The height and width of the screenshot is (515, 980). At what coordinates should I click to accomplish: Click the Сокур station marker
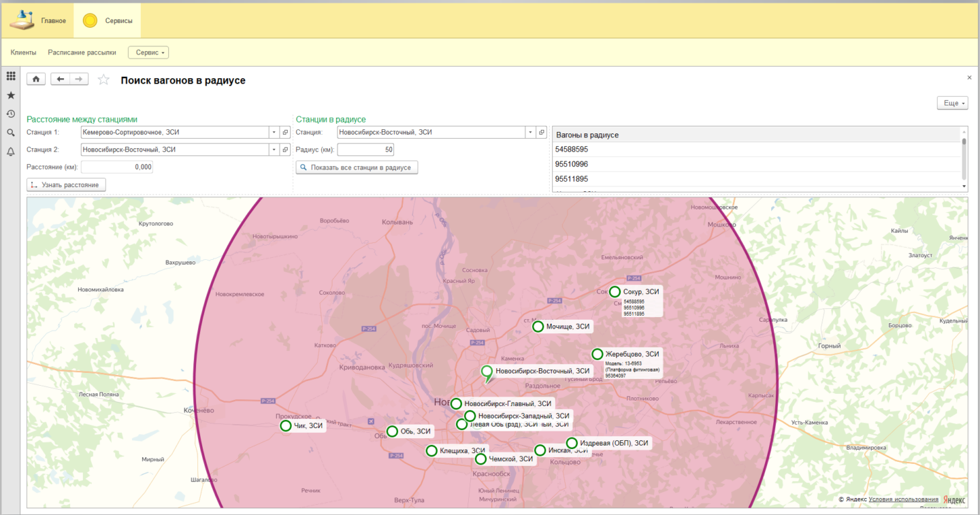pos(615,291)
